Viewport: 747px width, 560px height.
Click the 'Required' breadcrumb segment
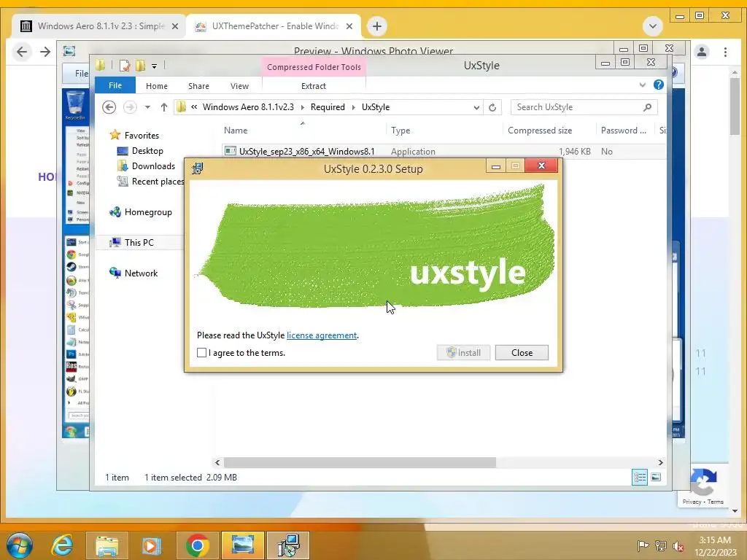click(x=328, y=107)
